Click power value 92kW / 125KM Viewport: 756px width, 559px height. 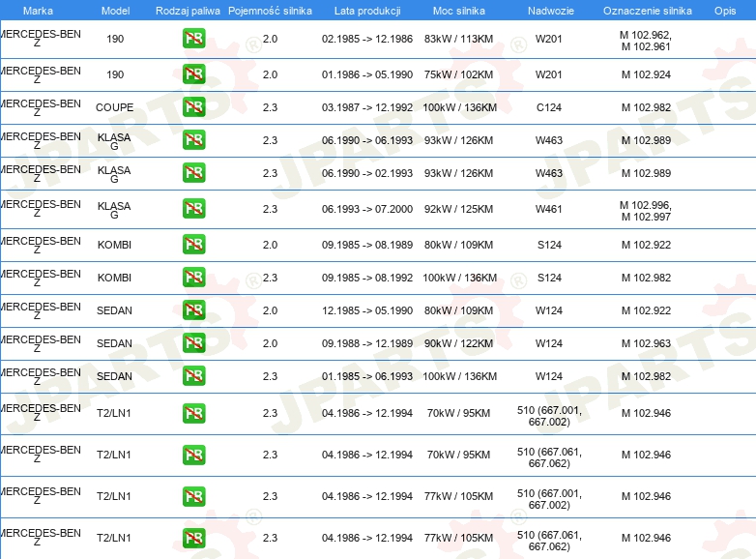pyautogui.click(x=458, y=209)
